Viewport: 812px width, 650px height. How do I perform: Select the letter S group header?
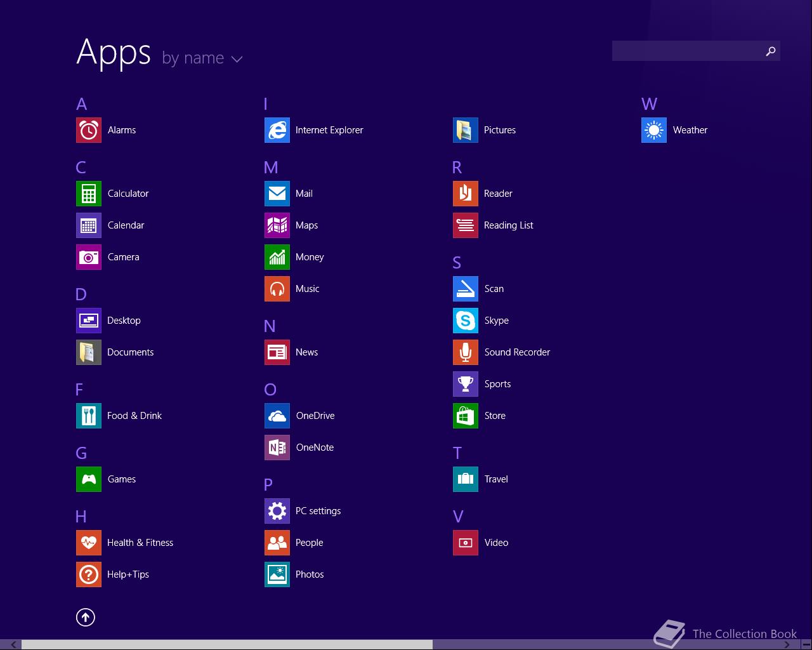click(457, 263)
